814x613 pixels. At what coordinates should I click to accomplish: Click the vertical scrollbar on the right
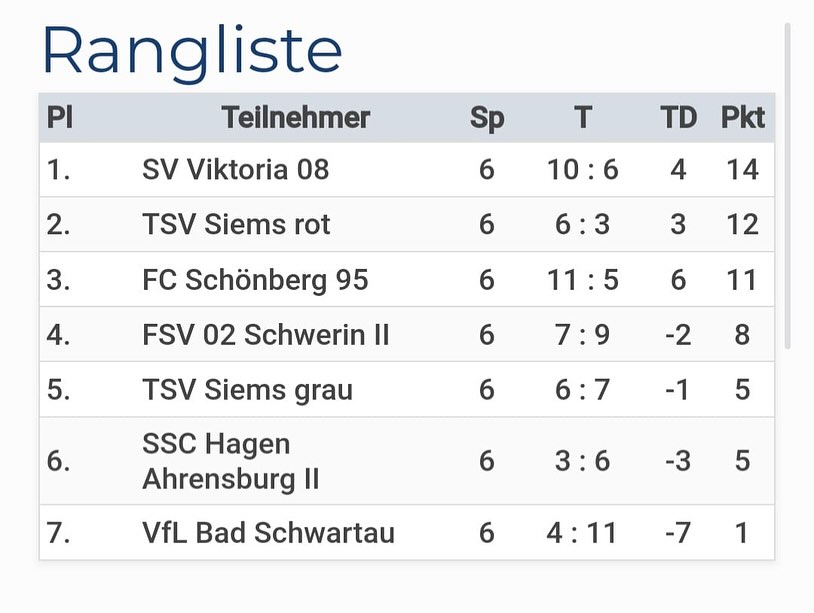point(788,185)
